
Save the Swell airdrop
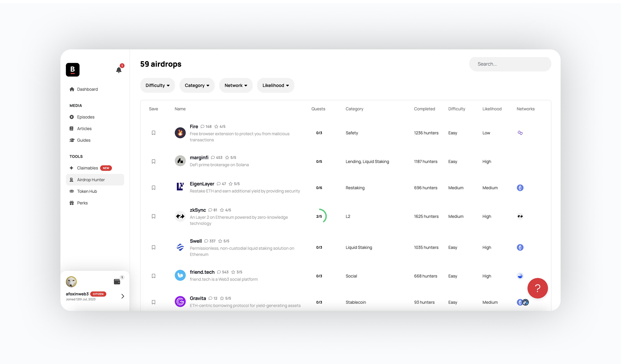(x=153, y=247)
